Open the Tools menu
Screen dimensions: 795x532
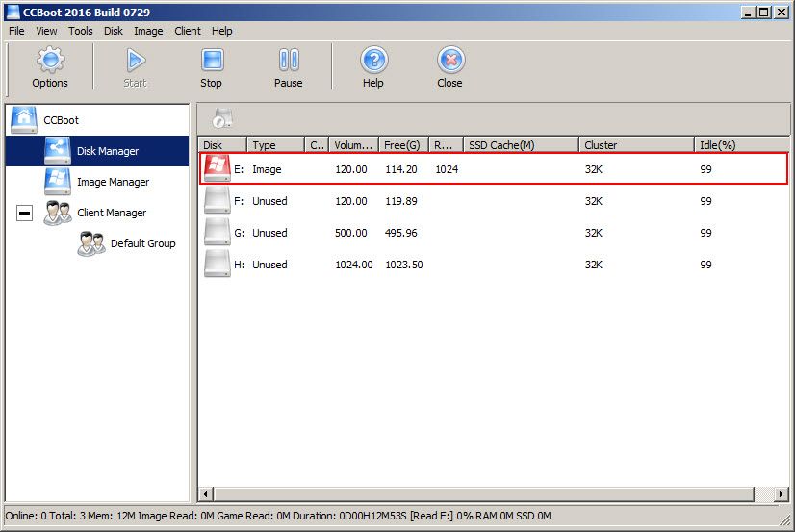(81, 31)
